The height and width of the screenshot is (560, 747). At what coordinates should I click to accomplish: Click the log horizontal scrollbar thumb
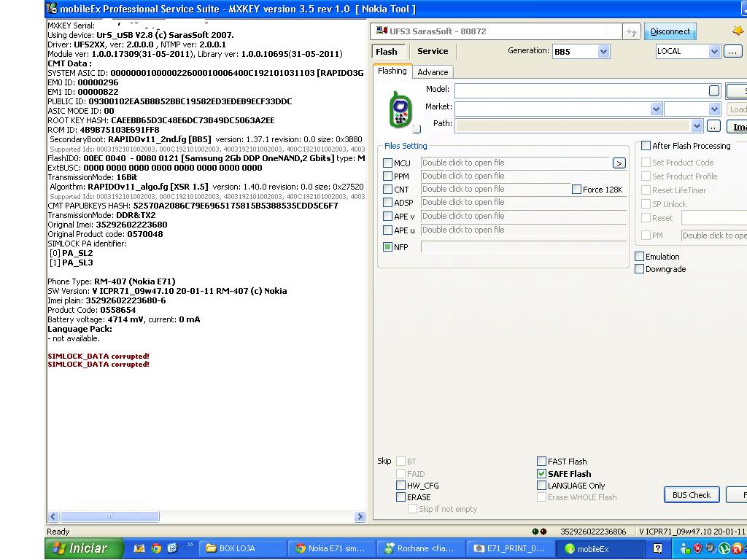pos(109,517)
